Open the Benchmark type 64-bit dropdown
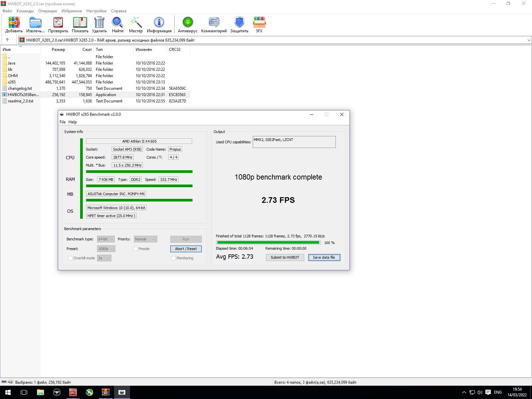Viewport: 532px width, 399px height. pyautogui.click(x=106, y=239)
